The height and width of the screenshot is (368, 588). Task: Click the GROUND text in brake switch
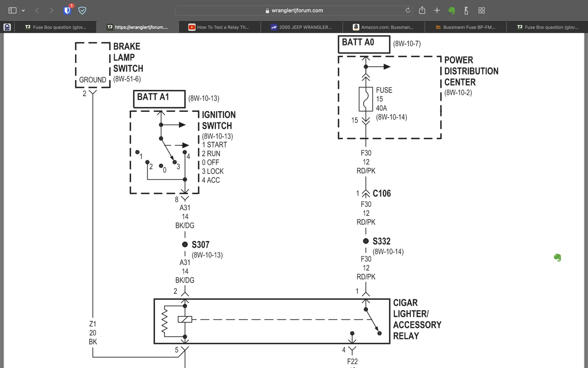[93, 80]
